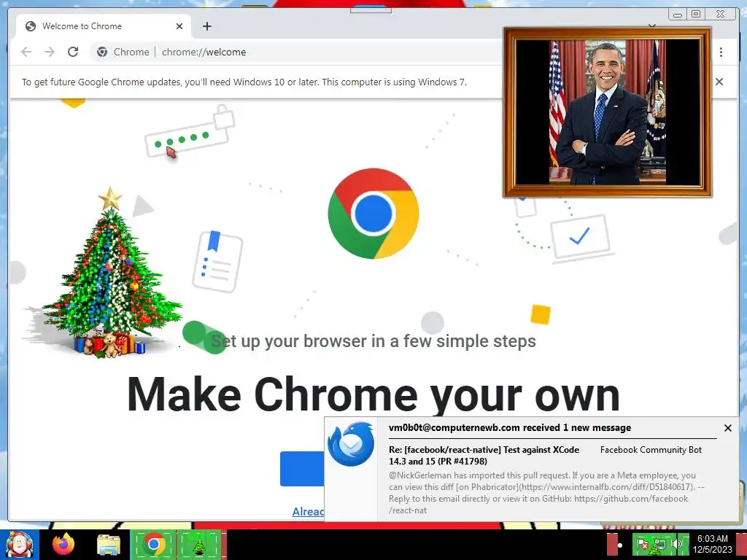Screen dimensions: 747x560
Task: Close the Welcome to Chrome tab
Action: (x=179, y=26)
